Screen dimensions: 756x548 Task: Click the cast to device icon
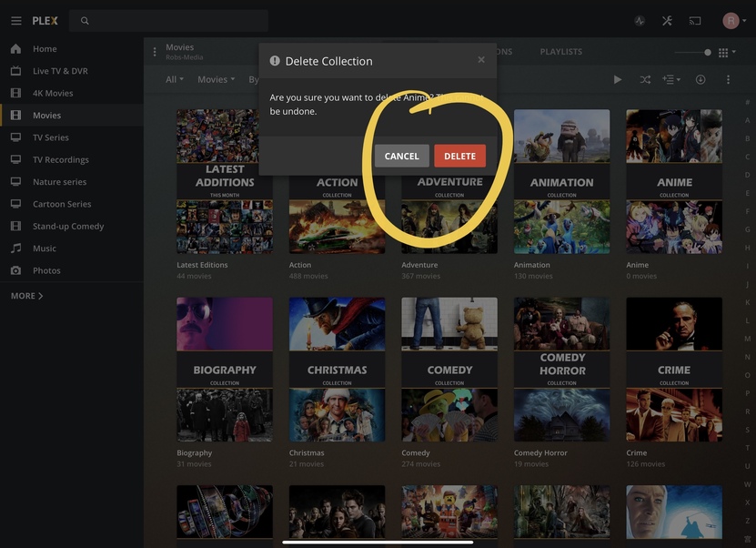pos(695,21)
